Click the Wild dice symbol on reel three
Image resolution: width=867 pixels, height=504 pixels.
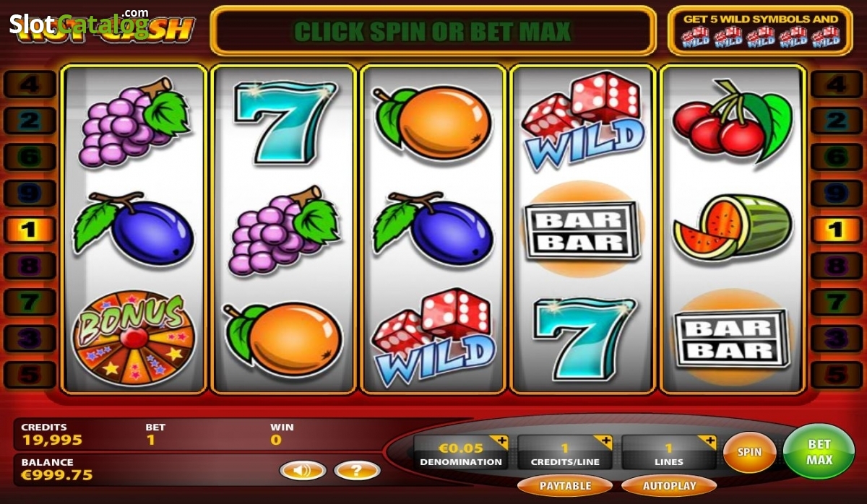coord(433,337)
